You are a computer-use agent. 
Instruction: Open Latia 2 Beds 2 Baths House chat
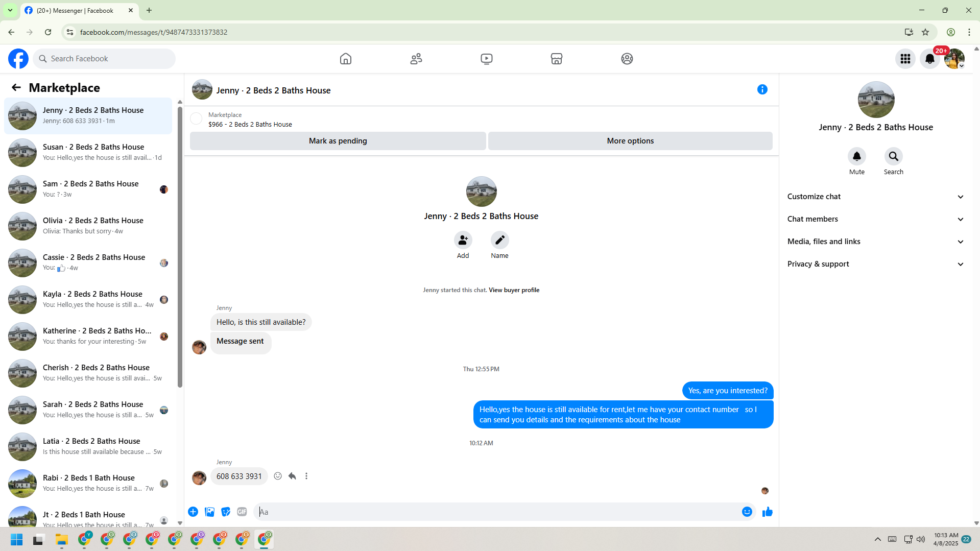coord(88,447)
